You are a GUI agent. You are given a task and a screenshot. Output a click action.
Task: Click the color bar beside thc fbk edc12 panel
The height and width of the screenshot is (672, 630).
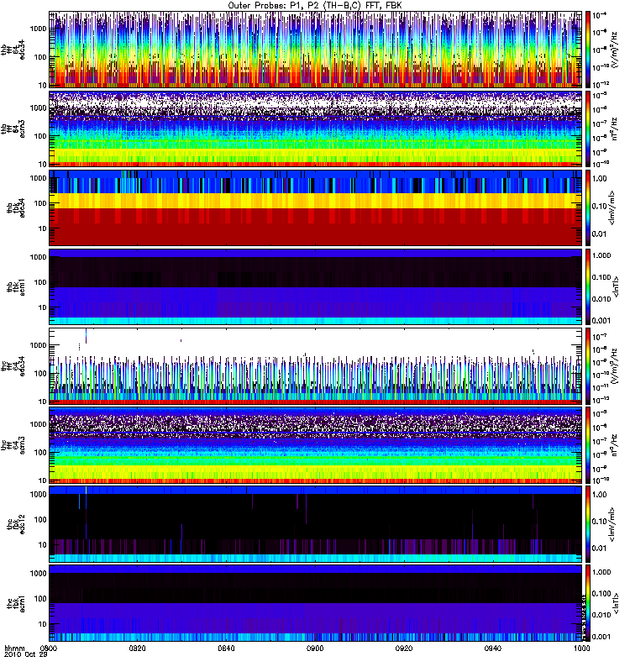[x=588, y=524]
